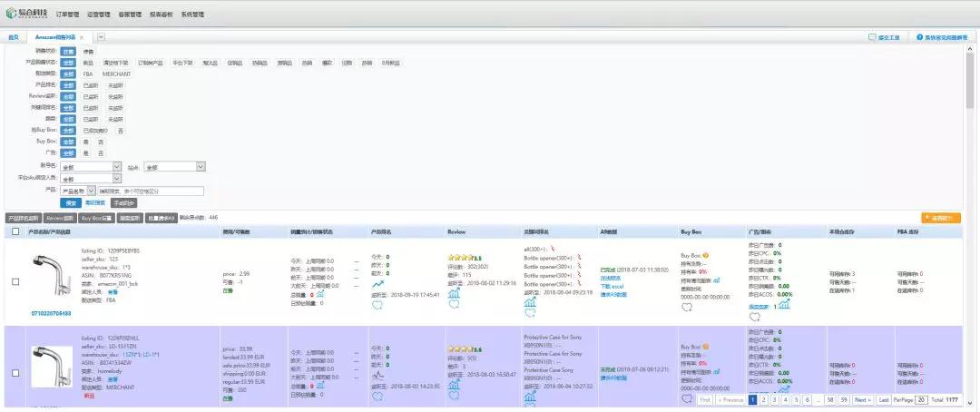Select the MERCHANT delivery type filter

point(117,74)
